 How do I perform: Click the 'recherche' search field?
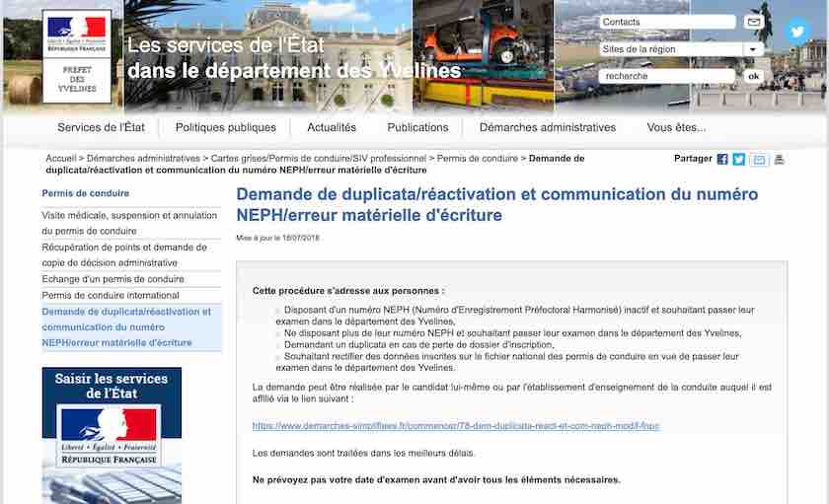[x=667, y=76]
